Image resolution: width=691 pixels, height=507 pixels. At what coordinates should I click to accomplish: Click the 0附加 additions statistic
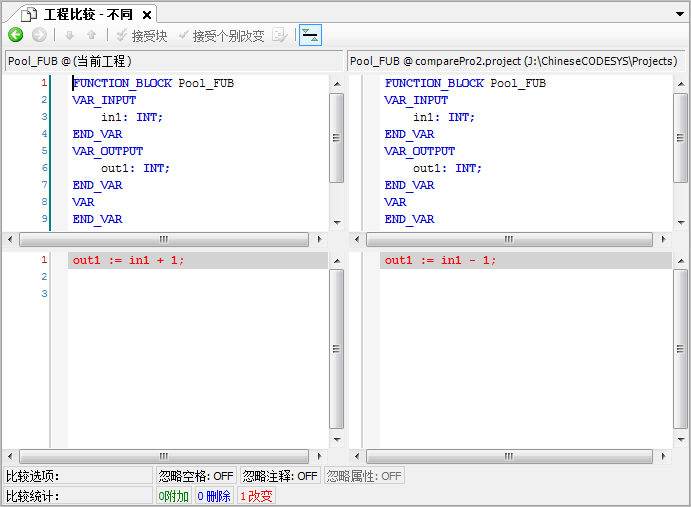click(173, 496)
